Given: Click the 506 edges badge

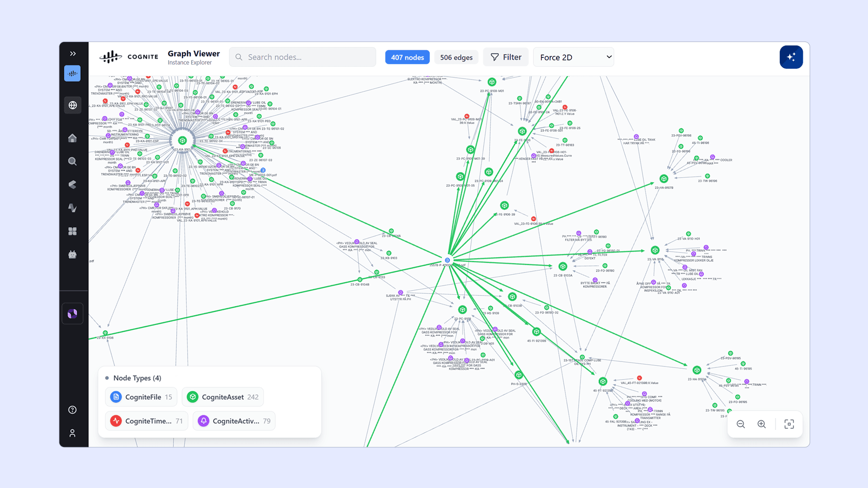Looking at the screenshot, I should tap(456, 57).
